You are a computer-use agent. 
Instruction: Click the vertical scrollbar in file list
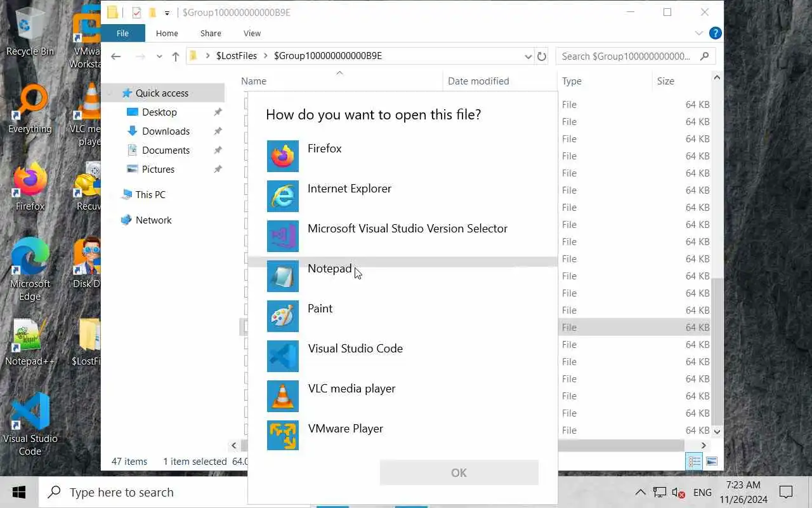point(717,351)
